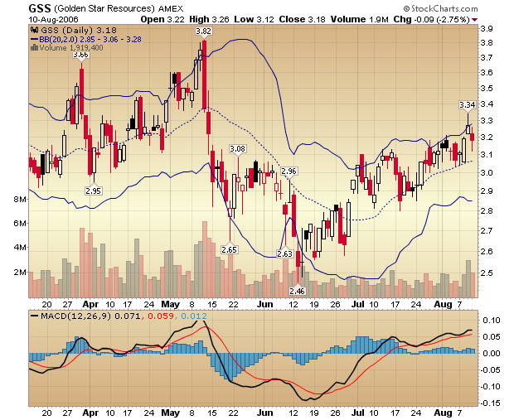Click the candlestick icon beside GSS (Daily)

coord(35,30)
